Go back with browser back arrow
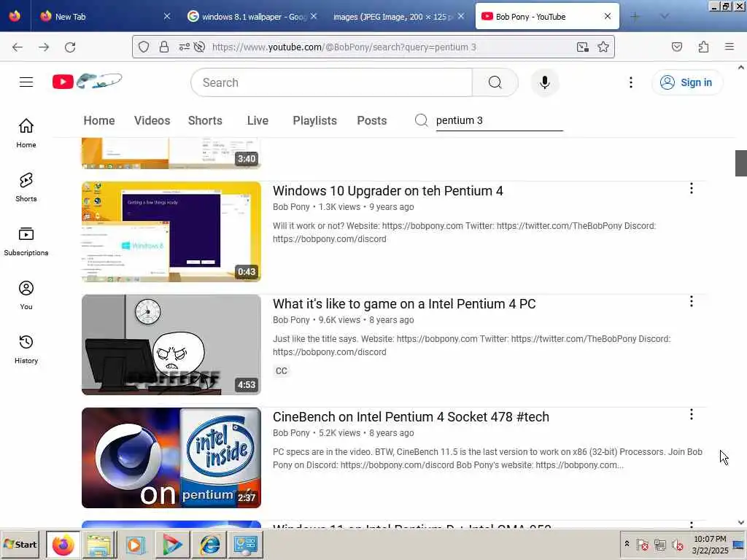Screen dimensions: 747x560 click(18, 47)
